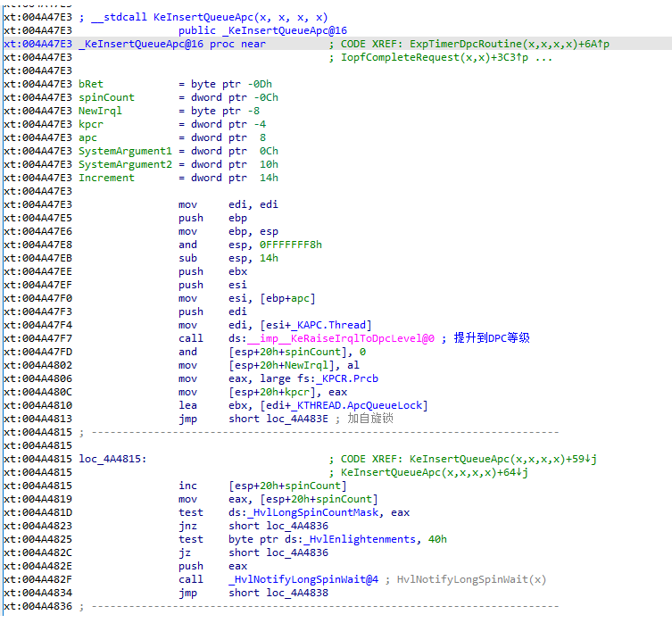Screen dimensions: 672x623
Task: Select the and esp, 0FFFFFFF8h instruction
Action: click(250, 245)
